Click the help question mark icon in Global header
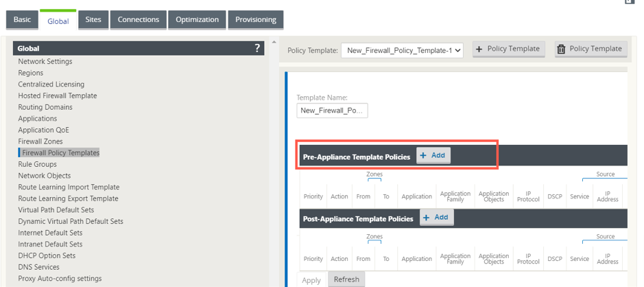 [x=257, y=48]
